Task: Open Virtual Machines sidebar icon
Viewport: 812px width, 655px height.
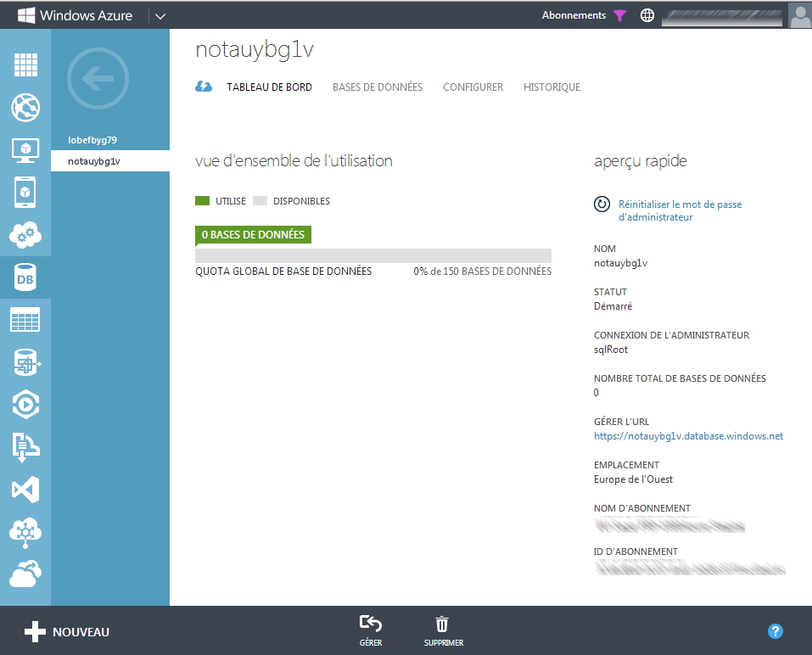Action: pos(25,150)
